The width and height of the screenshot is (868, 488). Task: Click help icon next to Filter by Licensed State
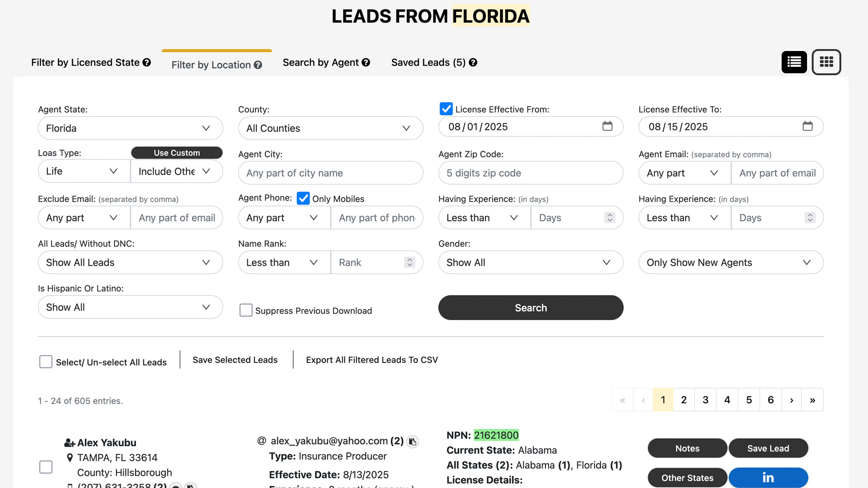pos(146,62)
